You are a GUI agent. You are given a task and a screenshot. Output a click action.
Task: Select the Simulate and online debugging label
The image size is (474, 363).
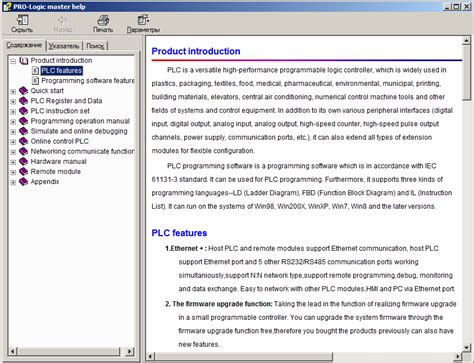[x=79, y=131]
